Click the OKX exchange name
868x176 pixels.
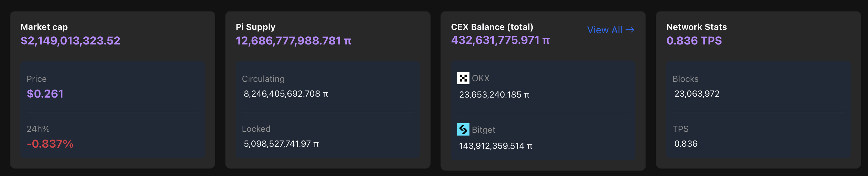tap(481, 78)
